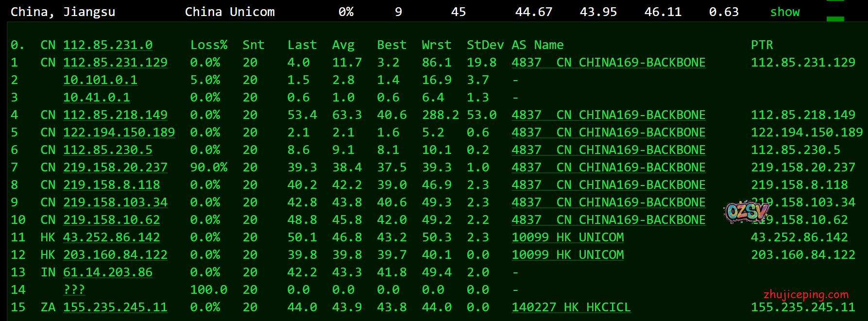868x321 pixels.
Task: Open the 140227 HK HKCICL AS link
Action: coord(571,307)
